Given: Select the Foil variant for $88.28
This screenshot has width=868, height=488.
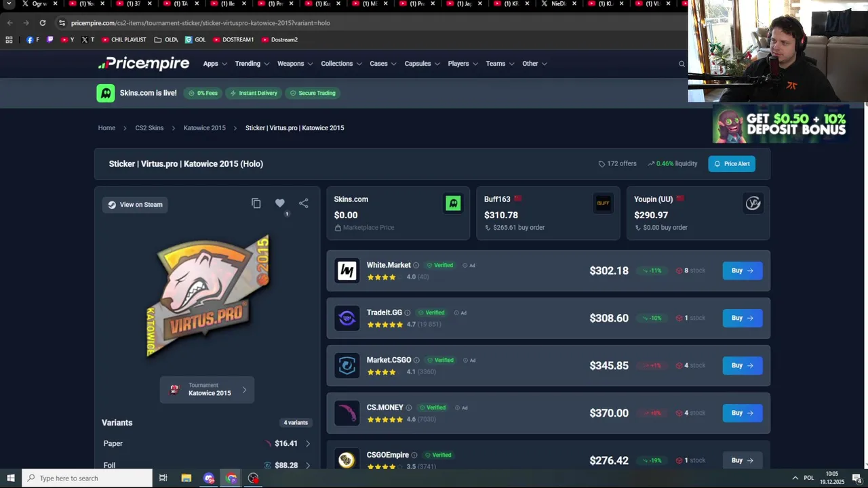Looking at the screenshot, I should [x=207, y=464].
